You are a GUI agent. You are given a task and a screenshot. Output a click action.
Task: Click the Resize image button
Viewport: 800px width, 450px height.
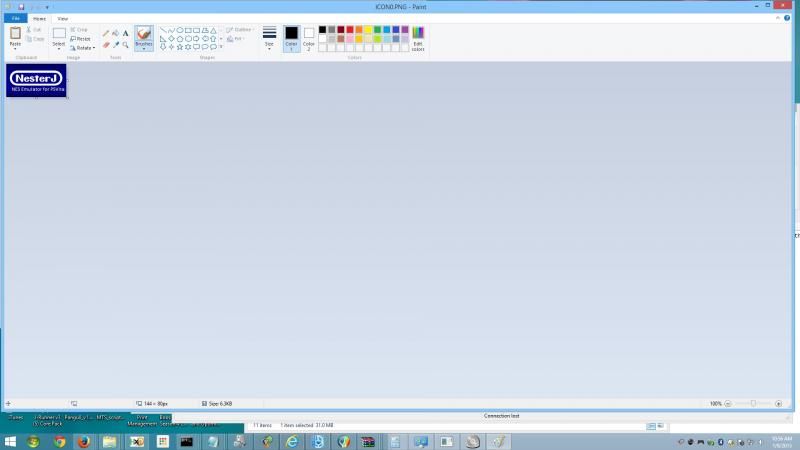tap(80, 38)
